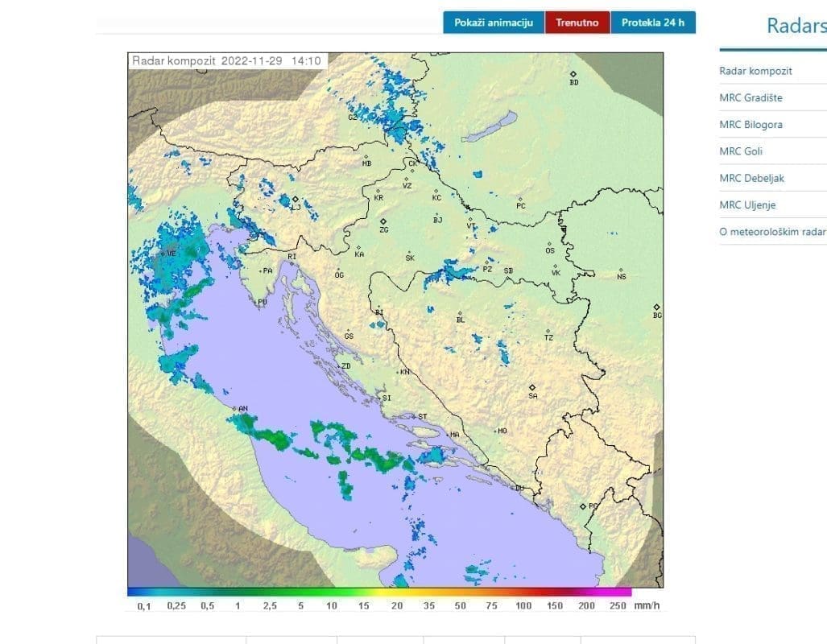Click the BD marker on the map
The width and height of the screenshot is (827, 644).
[573, 74]
